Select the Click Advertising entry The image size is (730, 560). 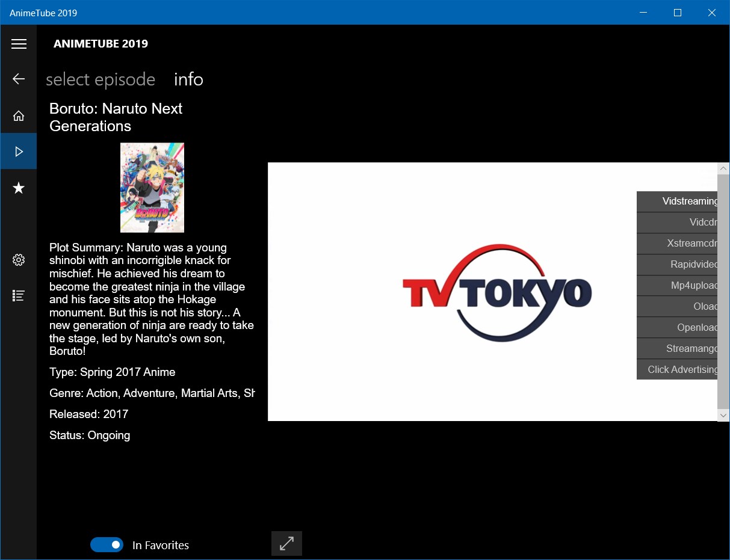click(x=677, y=369)
